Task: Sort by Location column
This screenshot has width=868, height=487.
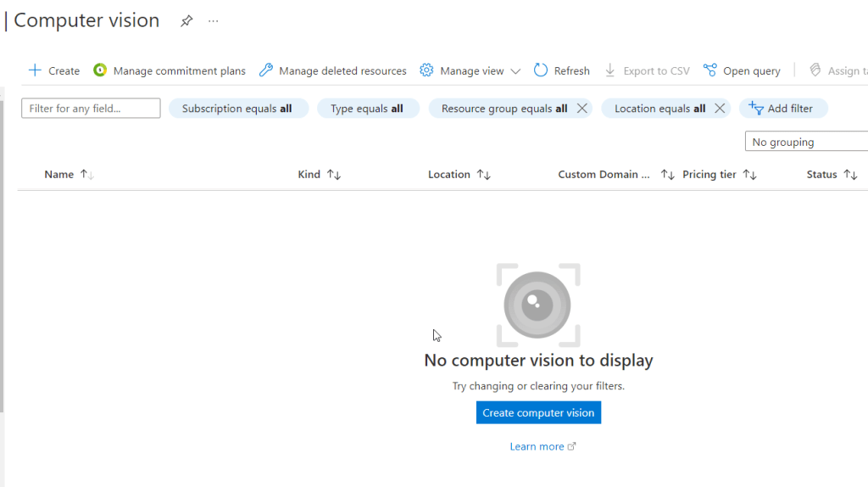Action: pyautogui.click(x=459, y=174)
